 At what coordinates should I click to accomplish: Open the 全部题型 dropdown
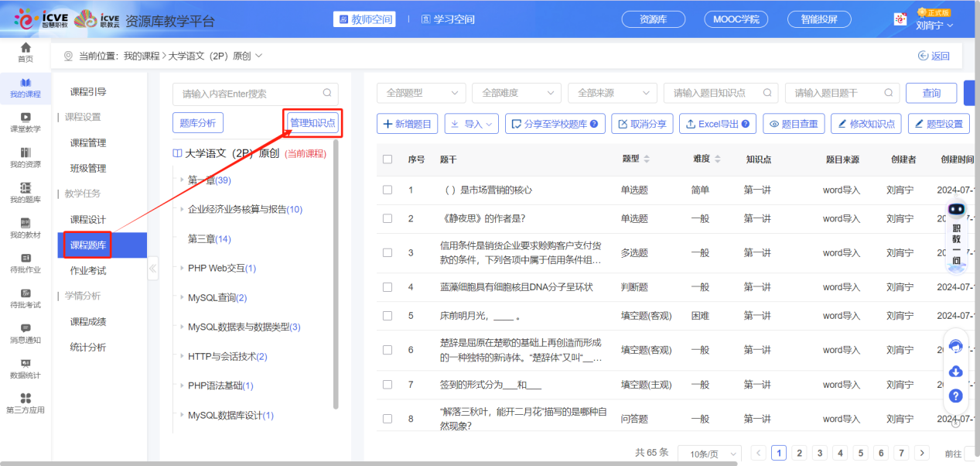[420, 92]
